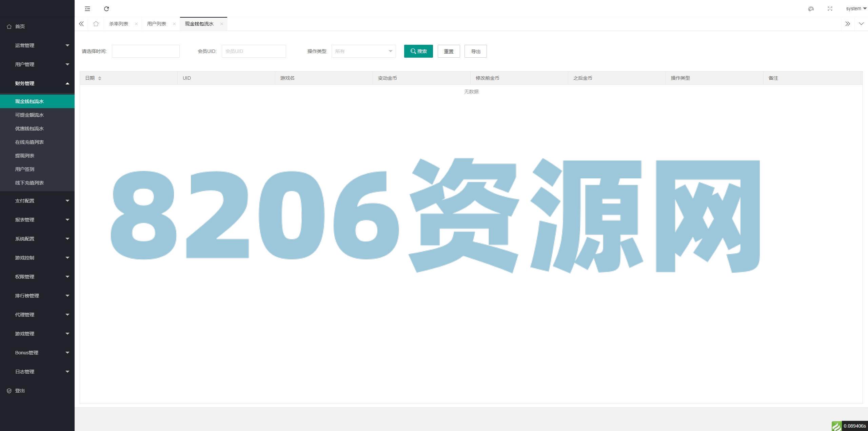Close the 杀率列表 tab
This screenshot has width=868, height=431.
click(136, 24)
